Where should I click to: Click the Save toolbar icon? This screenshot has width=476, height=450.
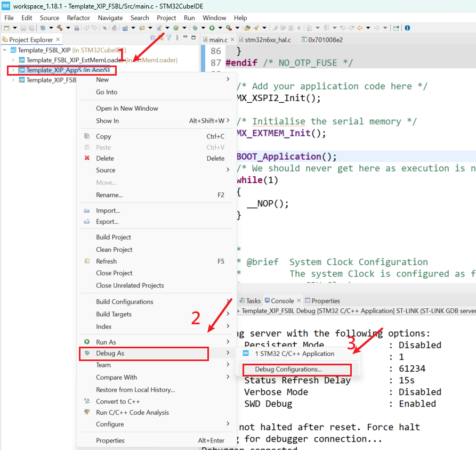[23, 28]
